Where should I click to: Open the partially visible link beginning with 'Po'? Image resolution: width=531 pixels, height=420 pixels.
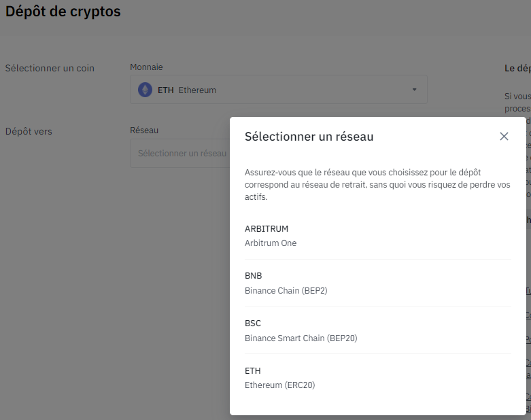tap(528, 338)
